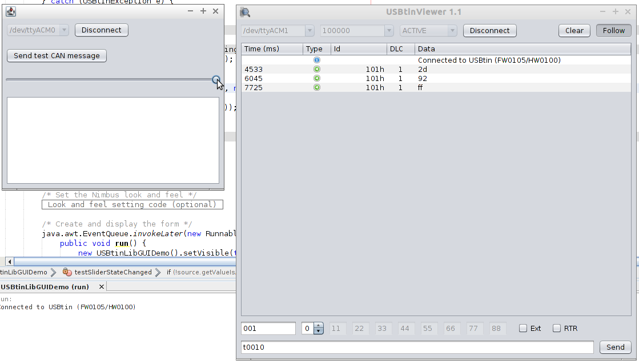Click the testSliderStateChanged breadcrumb item
Screen dimensions: 639x364
pyautogui.click(x=113, y=272)
